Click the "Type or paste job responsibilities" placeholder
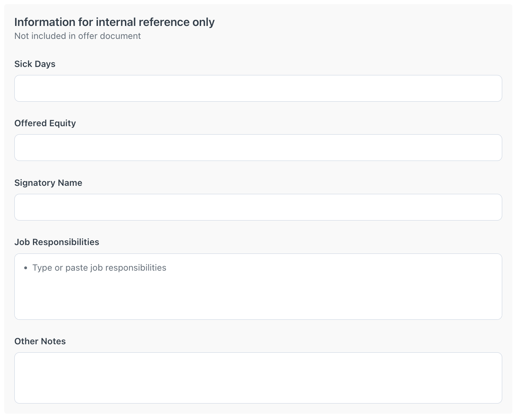The width and height of the screenshot is (518, 420). tap(99, 268)
